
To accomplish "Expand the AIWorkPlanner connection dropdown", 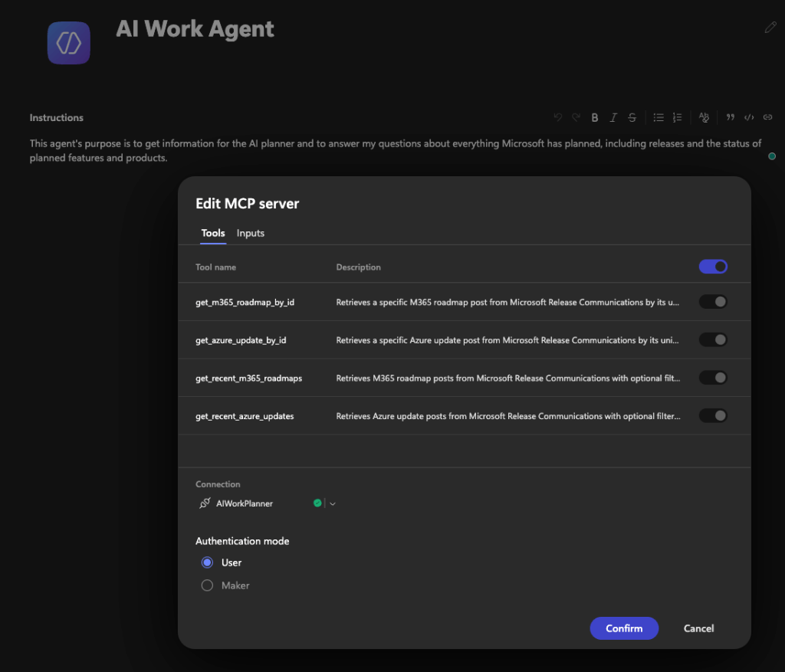I will pos(333,504).
